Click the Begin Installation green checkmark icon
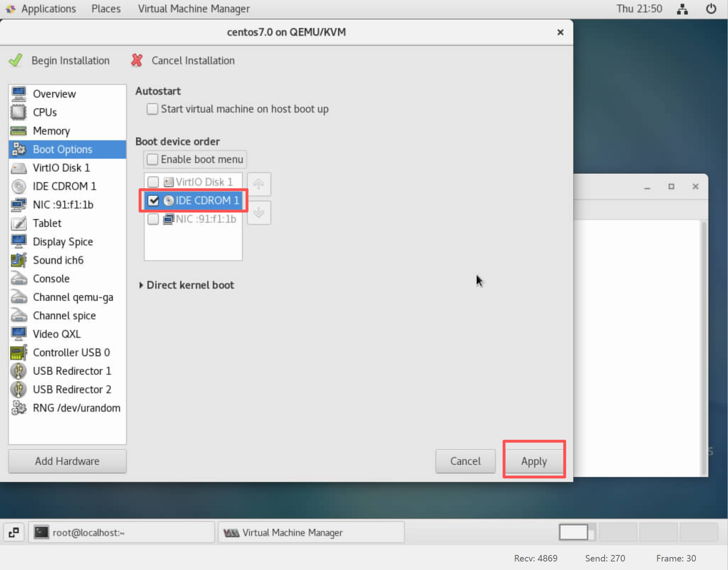Image resolution: width=728 pixels, height=570 pixels. [x=16, y=60]
